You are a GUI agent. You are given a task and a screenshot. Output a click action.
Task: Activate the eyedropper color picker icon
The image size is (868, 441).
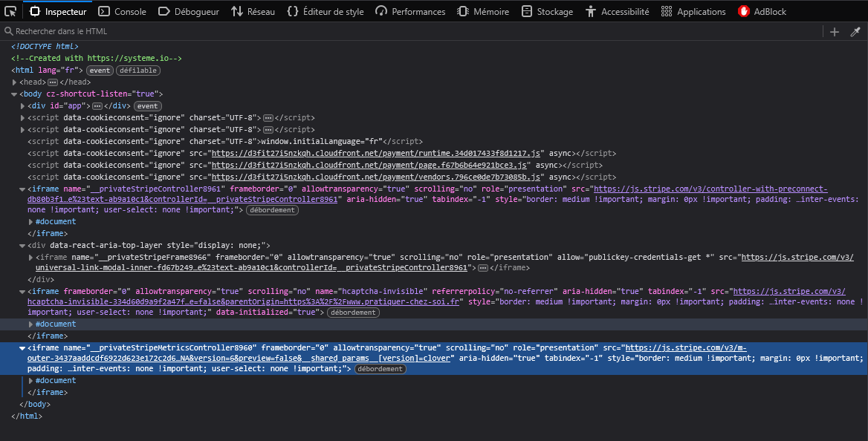[855, 31]
